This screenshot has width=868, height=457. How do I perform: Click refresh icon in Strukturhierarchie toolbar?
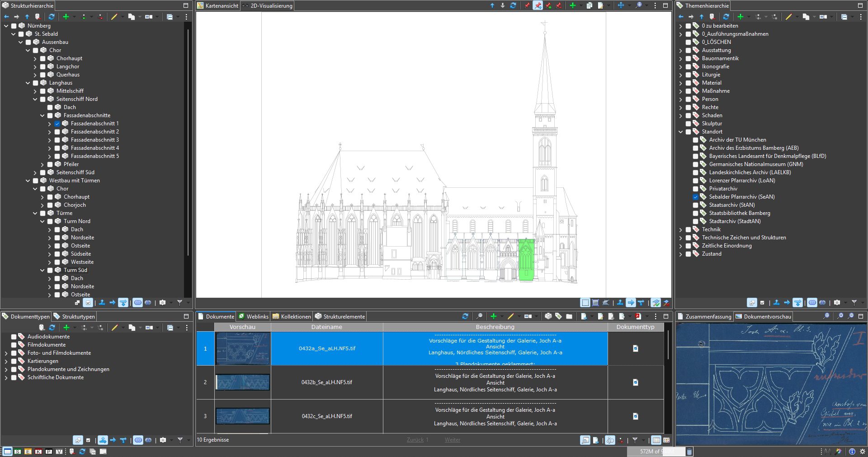(x=52, y=17)
